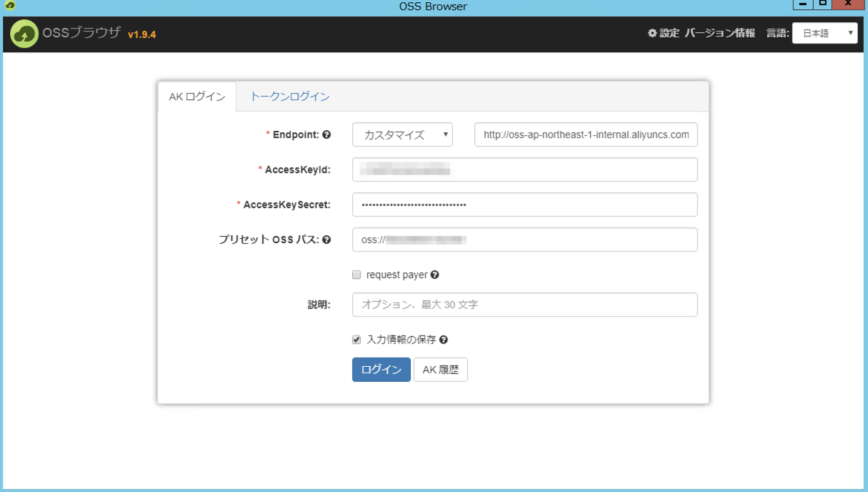
Task: Open the カスタマイズ endpoint dropdown
Action: (x=402, y=134)
